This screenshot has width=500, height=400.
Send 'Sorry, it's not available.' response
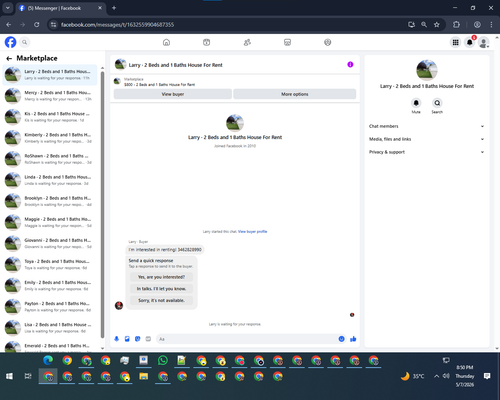pyautogui.click(x=161, y=300)
